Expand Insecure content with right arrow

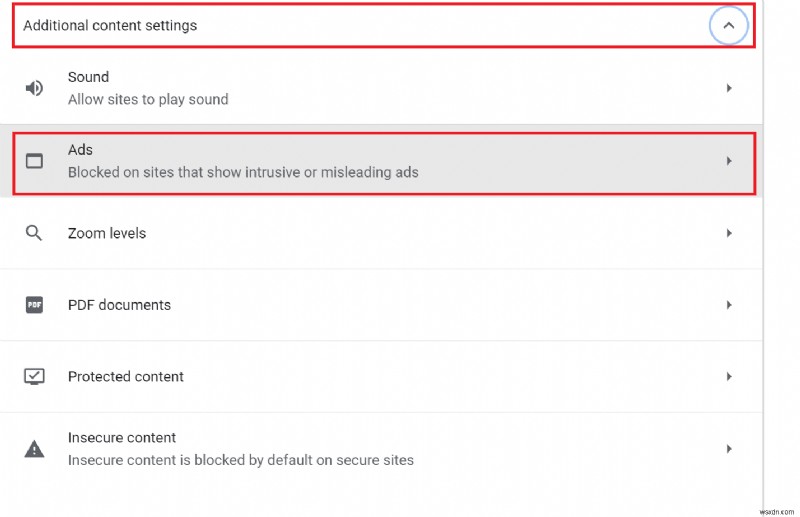click(x=729, y=449)
